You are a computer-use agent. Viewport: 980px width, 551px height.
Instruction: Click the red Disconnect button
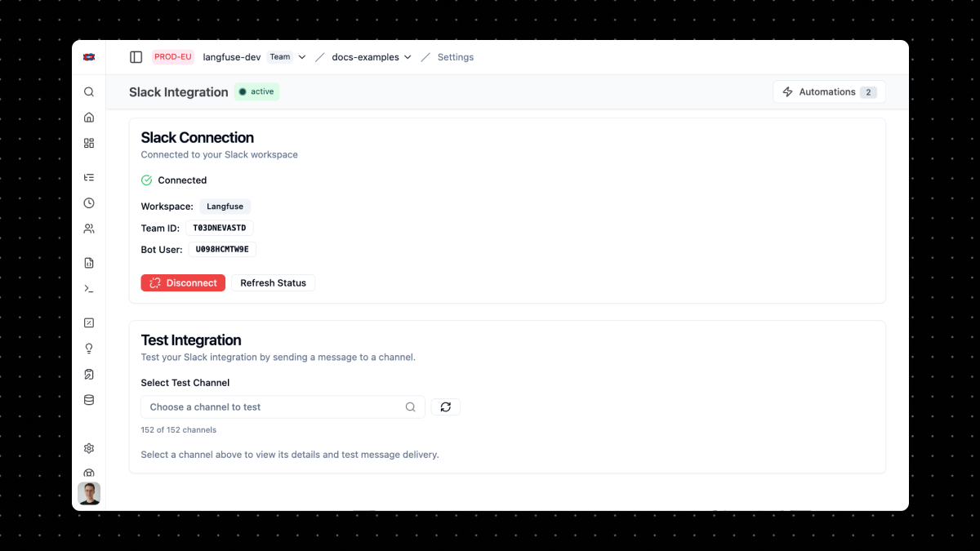(x=183, y=282)
